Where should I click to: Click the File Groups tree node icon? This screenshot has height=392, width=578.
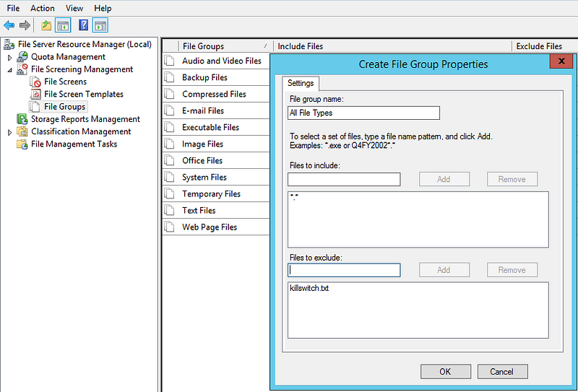(35, 107)
